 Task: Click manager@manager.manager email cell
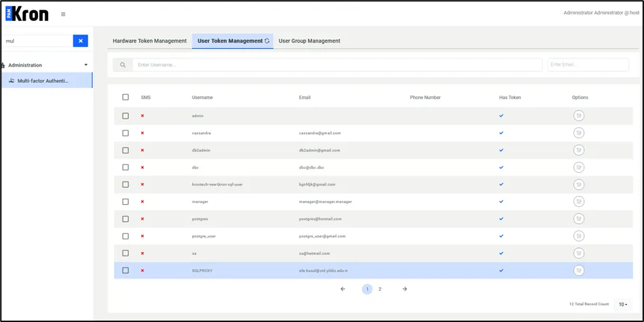click(x=325, y=202)
